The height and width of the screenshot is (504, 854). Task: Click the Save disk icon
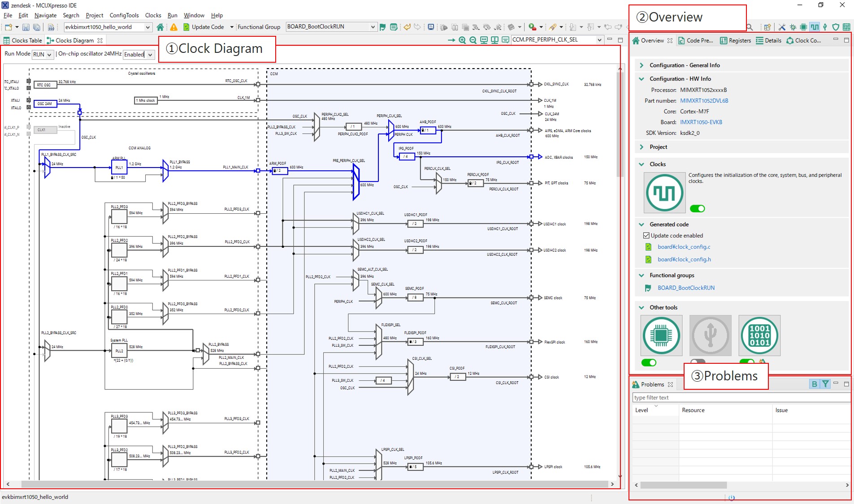click(26, 27)
